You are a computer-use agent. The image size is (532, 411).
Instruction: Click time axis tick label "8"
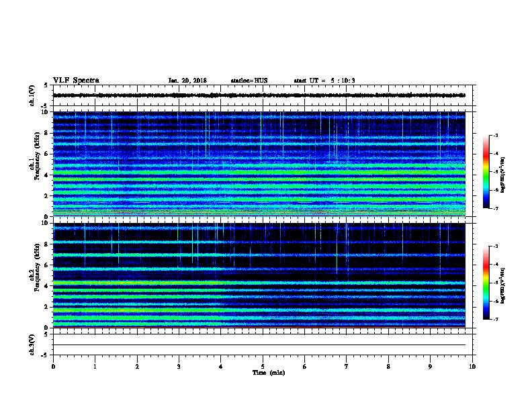388,367
